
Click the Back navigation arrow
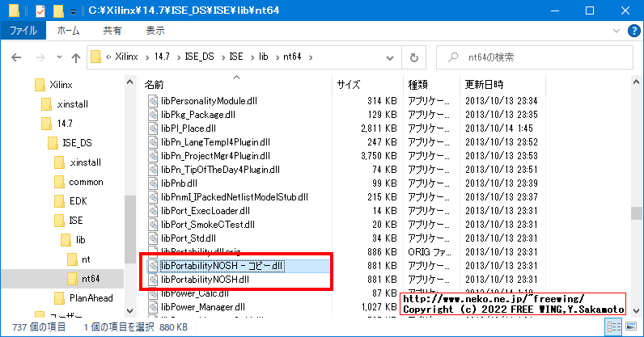(16, 57)
